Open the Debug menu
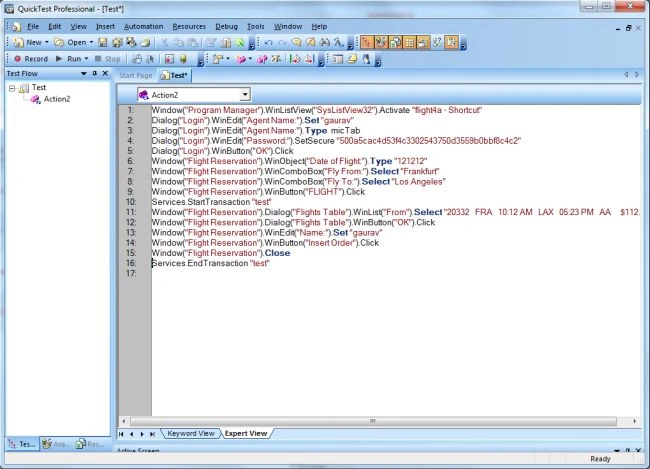 pos(226,27)
